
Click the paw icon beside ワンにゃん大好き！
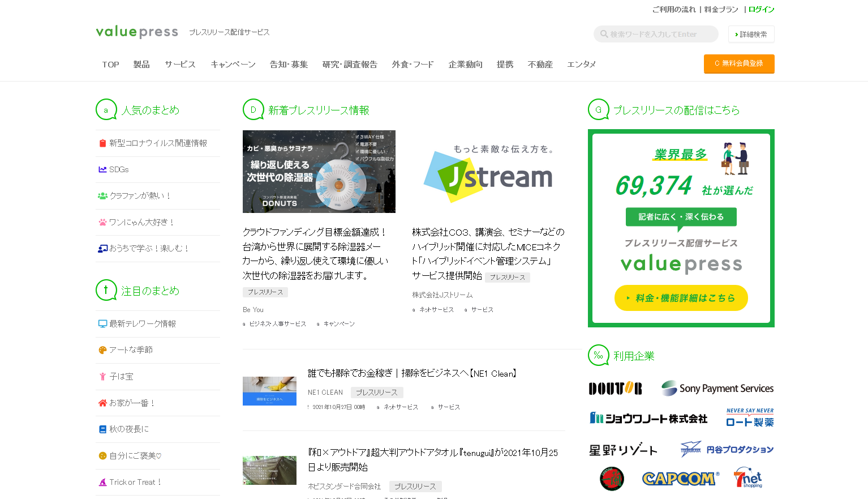(x=102, y=222)
